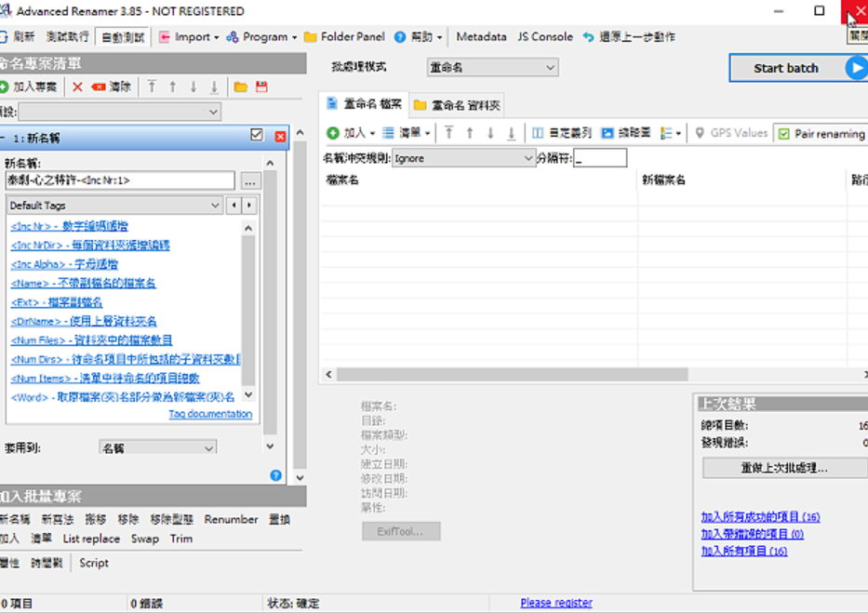
Task: Insert the <Inc Nr> tag link
Action: [69, 226]
